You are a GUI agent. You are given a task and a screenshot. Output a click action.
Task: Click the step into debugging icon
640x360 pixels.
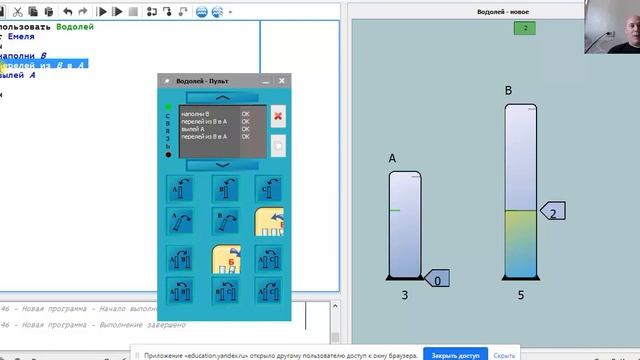tap(167, 12)
